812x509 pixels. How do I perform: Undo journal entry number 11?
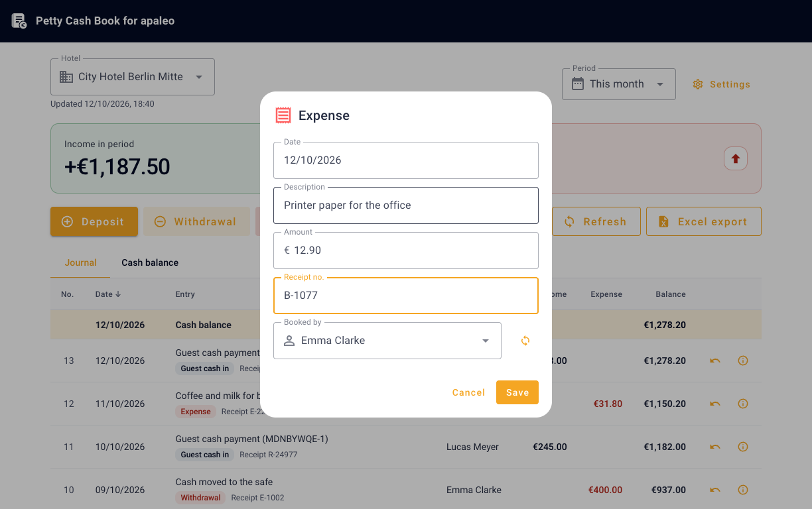coord(715,447)
